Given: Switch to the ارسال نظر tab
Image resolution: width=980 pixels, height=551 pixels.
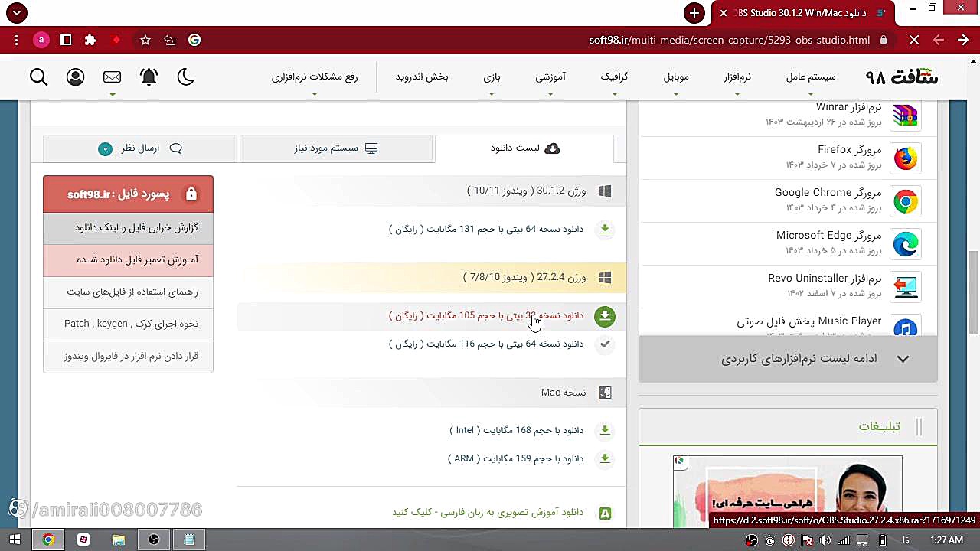Looking at the screenshot, I should pos(140,148).
